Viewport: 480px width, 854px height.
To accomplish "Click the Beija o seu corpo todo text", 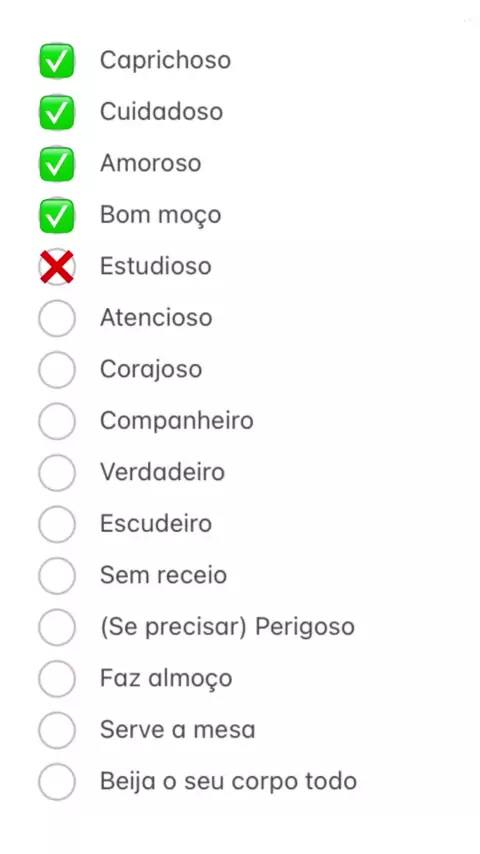I will (228, 782).
